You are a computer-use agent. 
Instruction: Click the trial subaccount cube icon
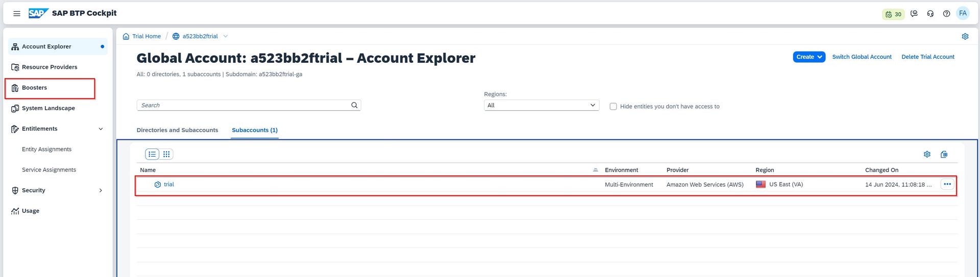(x=158, y=185)
